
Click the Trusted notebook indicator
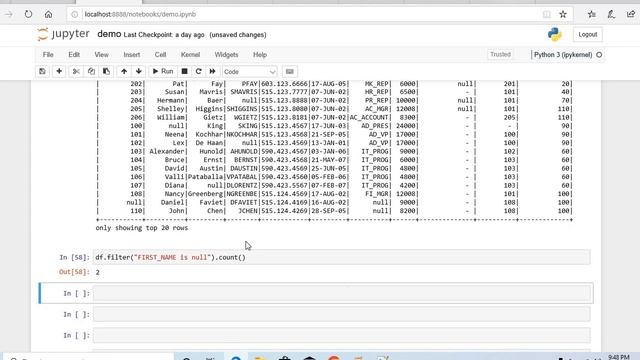point(500,54)
